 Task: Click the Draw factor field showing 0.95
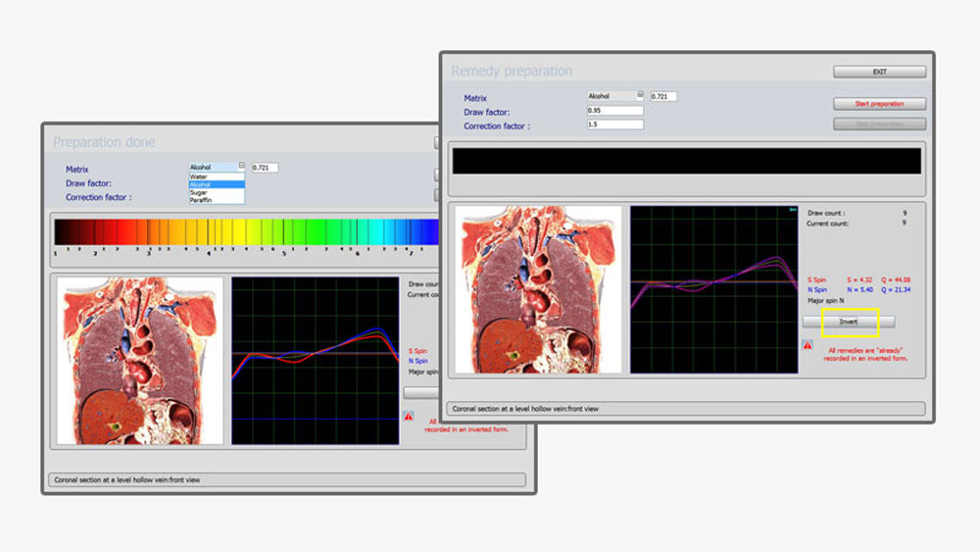tap(615, 111)
